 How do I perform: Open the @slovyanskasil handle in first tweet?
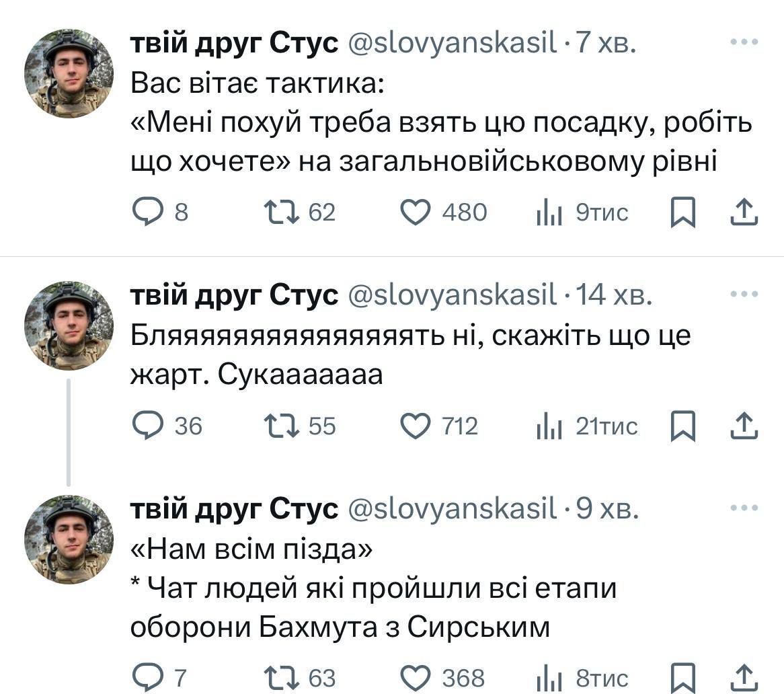(452, 44)
